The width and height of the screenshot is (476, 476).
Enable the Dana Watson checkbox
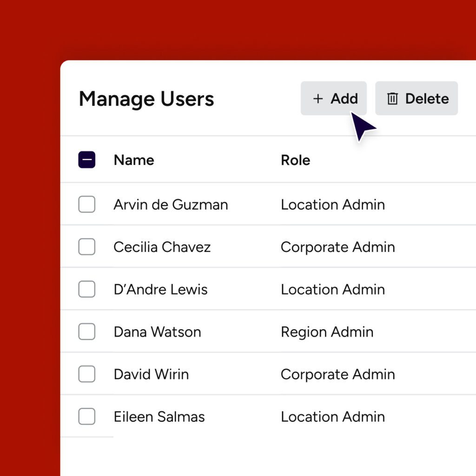87,332
